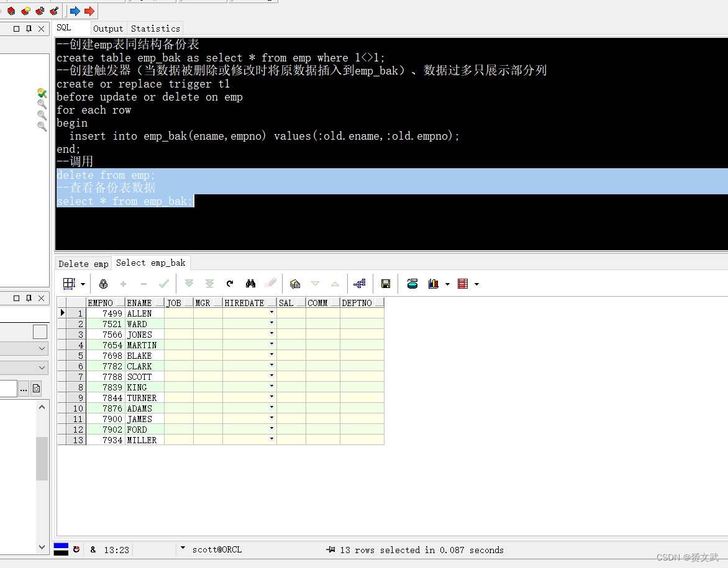Click the blue and black status bar icon
The image size is (728, 568).
(61, 549)
